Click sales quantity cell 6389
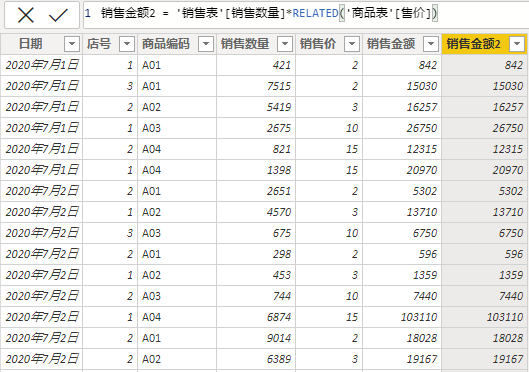529x372 pixels. [x=256, y=359]
